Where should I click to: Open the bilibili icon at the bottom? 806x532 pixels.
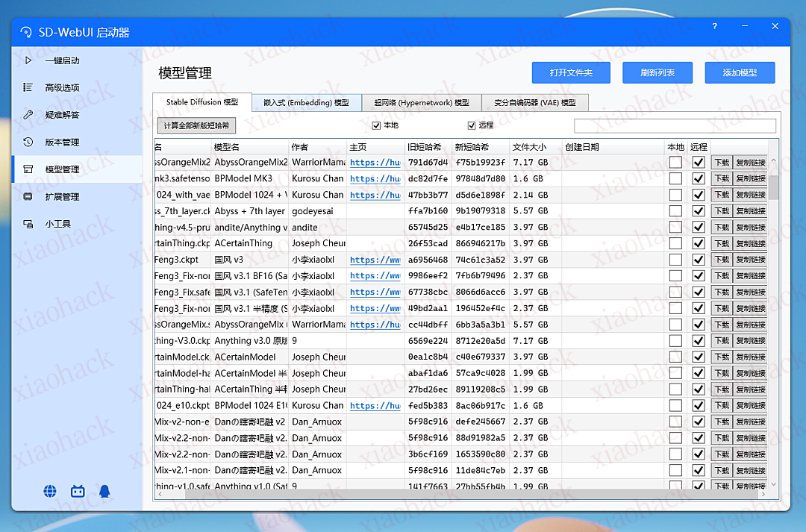coord(77,491)
